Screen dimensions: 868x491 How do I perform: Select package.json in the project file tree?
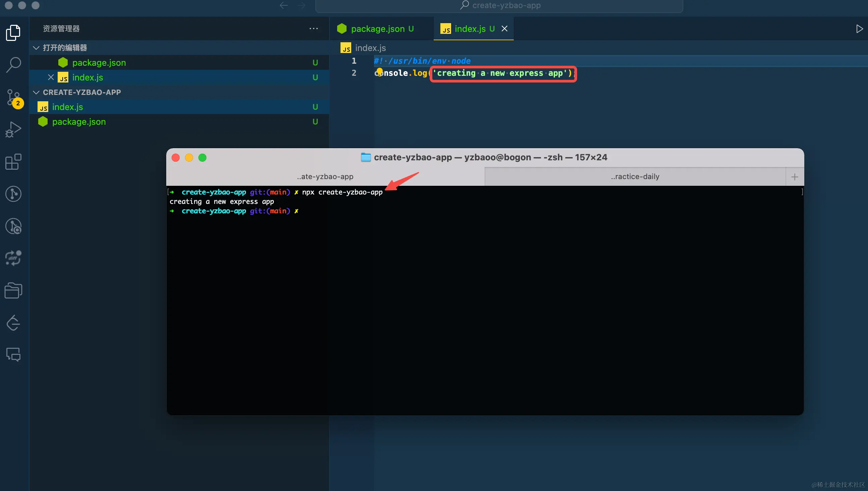pos(79,122)
